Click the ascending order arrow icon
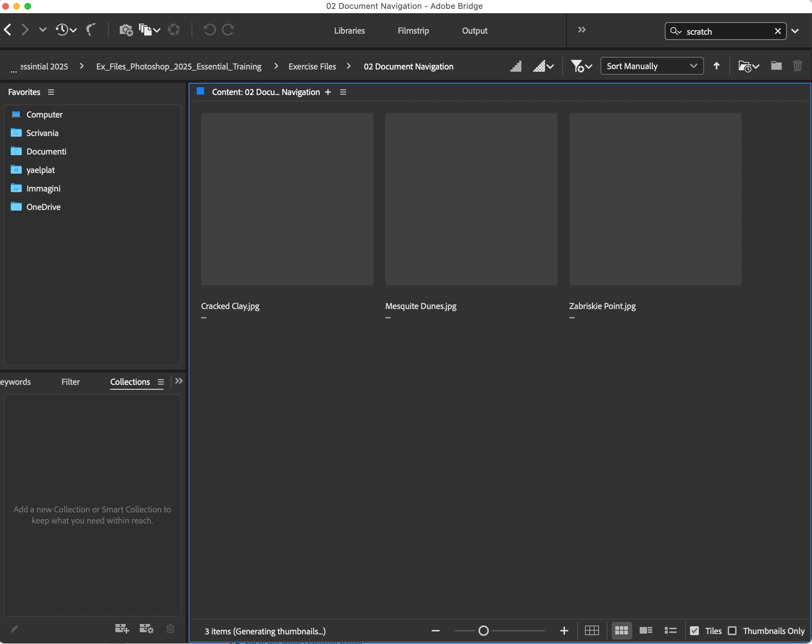Viewport: 812px width, 644px height. pos(716,66)
